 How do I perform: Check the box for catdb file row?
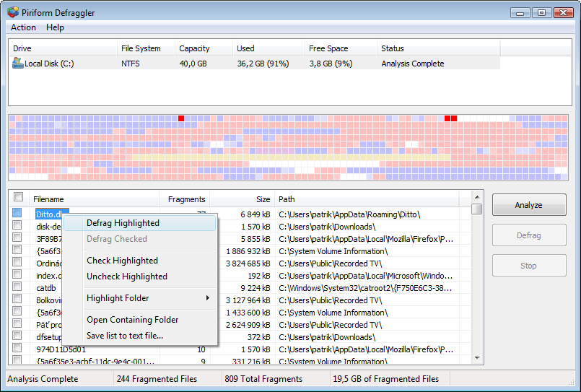tap(17, 286)
